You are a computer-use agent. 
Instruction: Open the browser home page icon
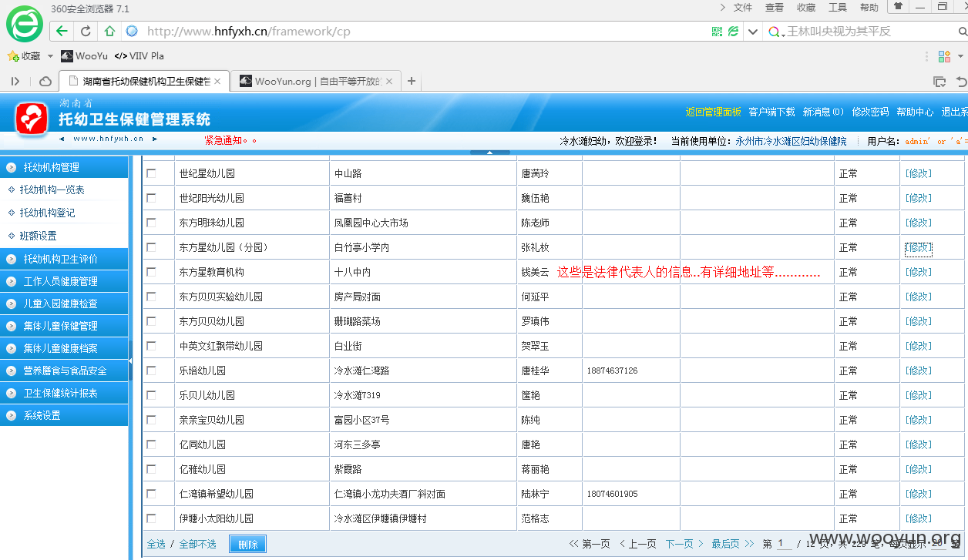coord(109,32)
